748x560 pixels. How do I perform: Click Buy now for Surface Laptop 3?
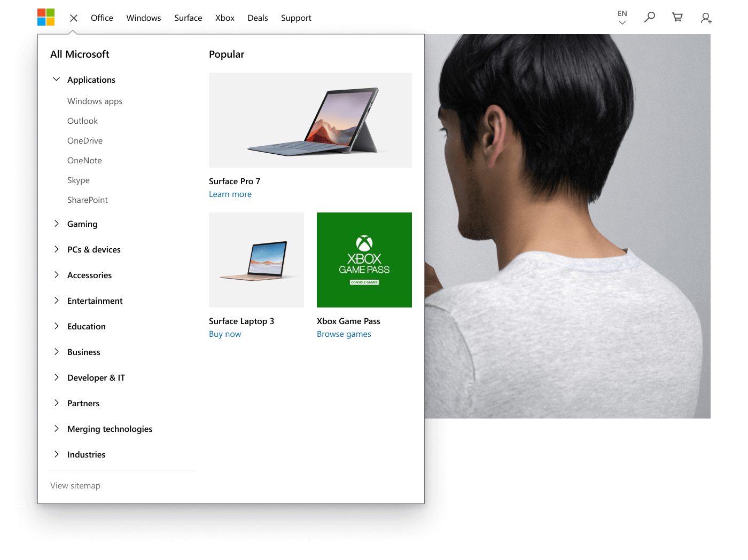pyautogui.click(x=225, y=334)
